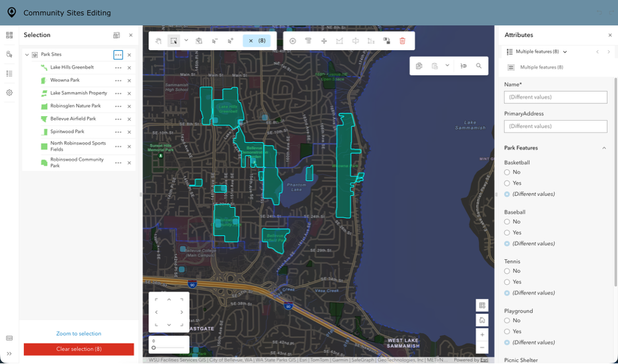Open options for Lake Hills Greenbelt

click(x=118, y=68)
